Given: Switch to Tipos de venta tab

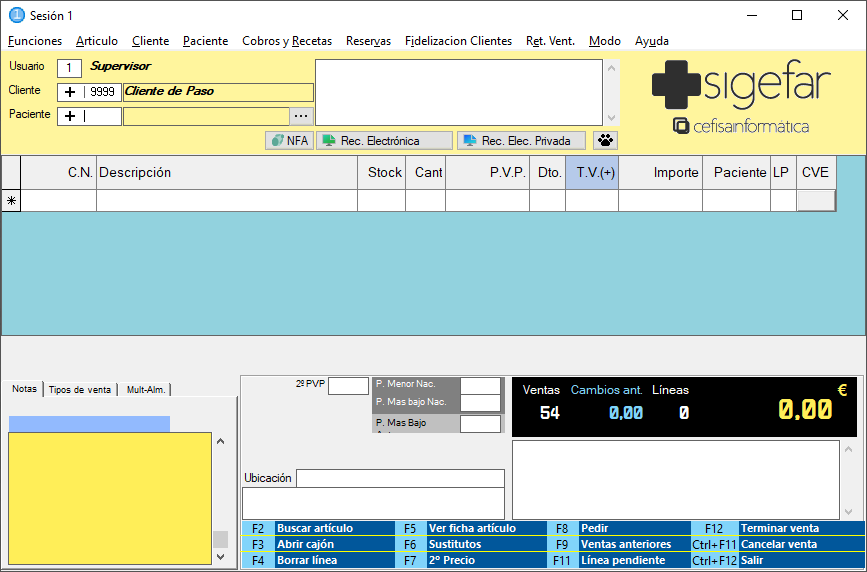Looking at the screenshot, I should click(80, 389).
